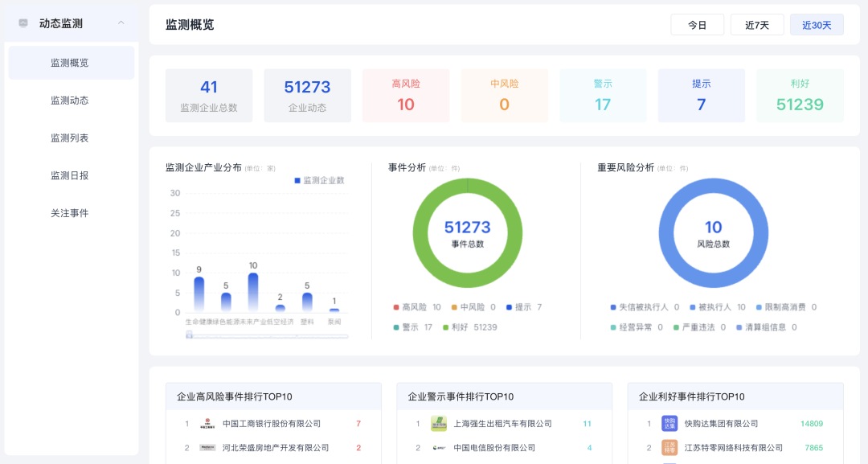Viewport: 868px width, 464px height.
Task: Click the 监测企业总数 41 card
Action: click(x=209, y=95)
